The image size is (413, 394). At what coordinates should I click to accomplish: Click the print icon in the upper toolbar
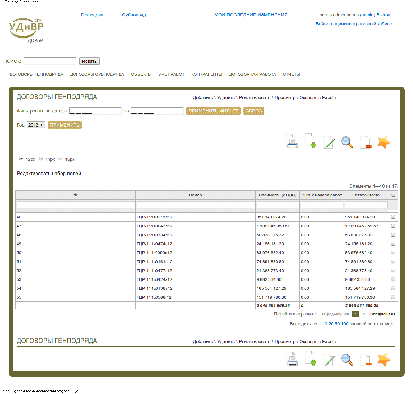pos(292,141)
